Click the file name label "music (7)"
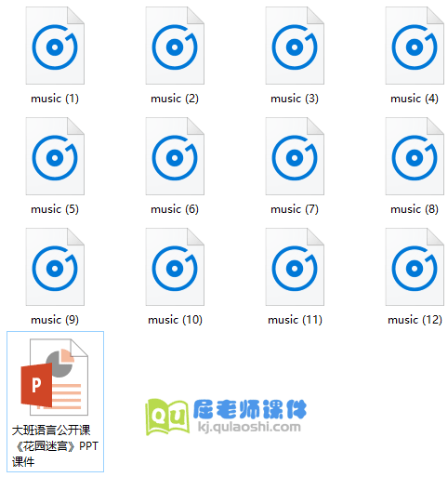Screen dimensions: 448x477 coord(295,209)
